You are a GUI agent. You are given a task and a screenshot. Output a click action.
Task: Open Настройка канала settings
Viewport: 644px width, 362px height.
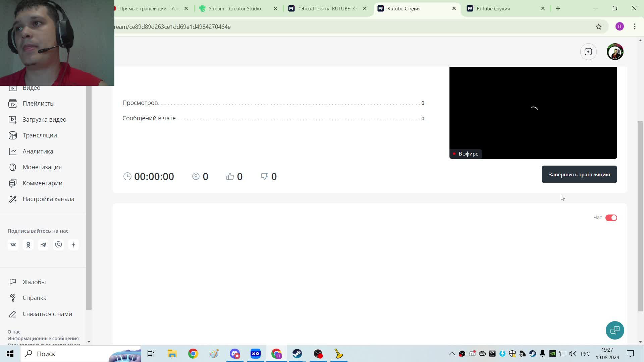[x=48, y=199]
